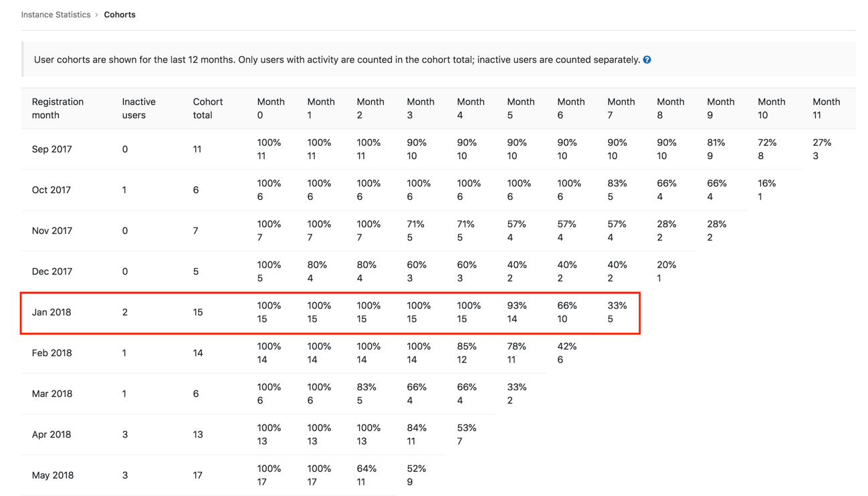Screen dimensions: 868x496
Task: Click the Sep 2017 registration month label
Action: point(52,149)
